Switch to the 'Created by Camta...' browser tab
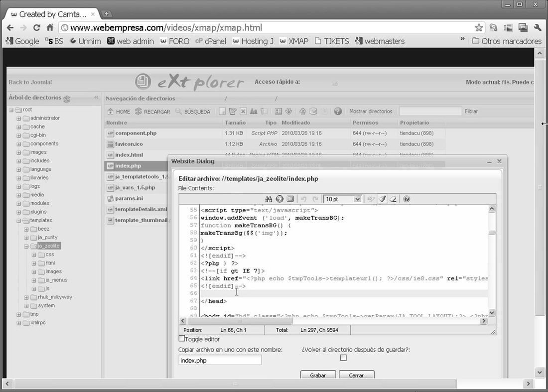This screenshot has width=548, height=392. click(x=52, y=14)
